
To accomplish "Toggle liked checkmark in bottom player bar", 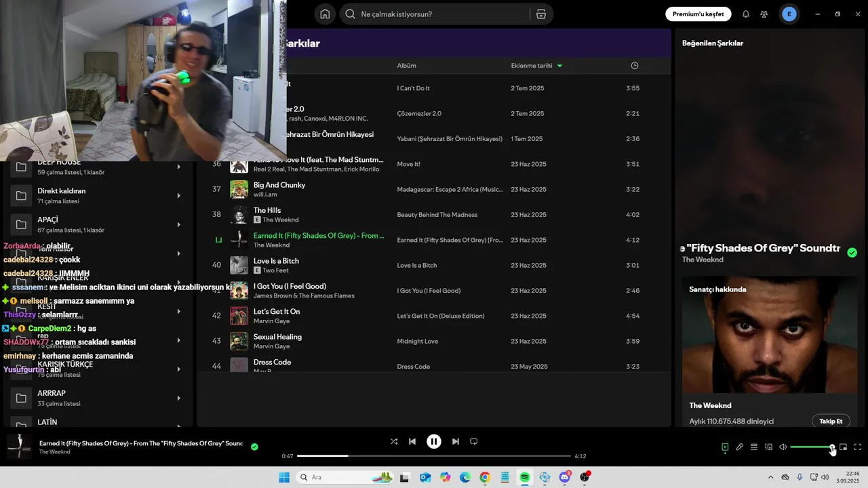I will pos(254,447).
